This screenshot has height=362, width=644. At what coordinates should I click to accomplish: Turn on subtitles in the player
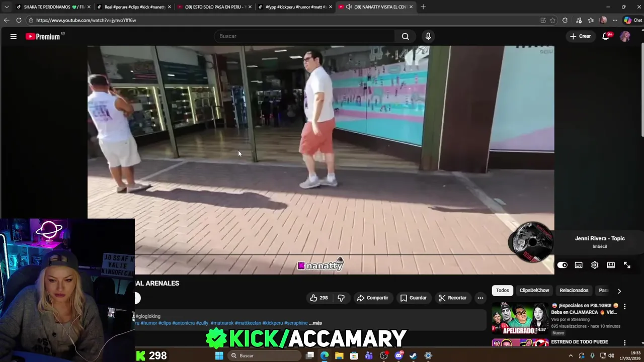tap(579, 265)
